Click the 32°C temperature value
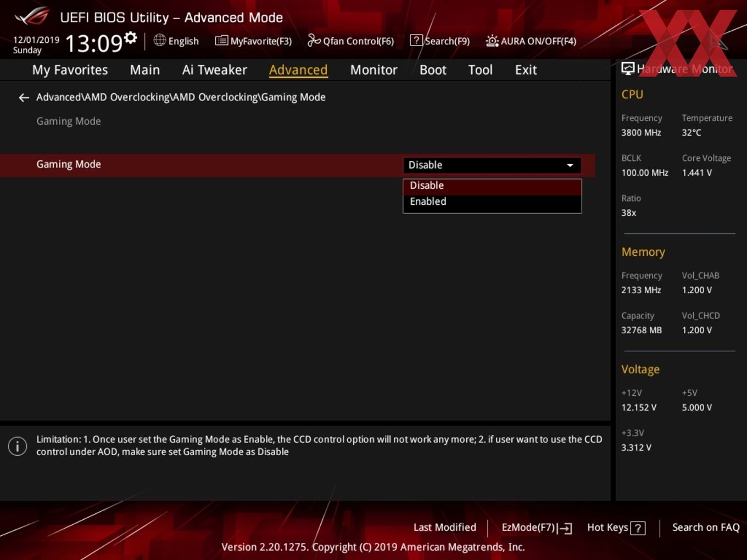 [692, 133]
